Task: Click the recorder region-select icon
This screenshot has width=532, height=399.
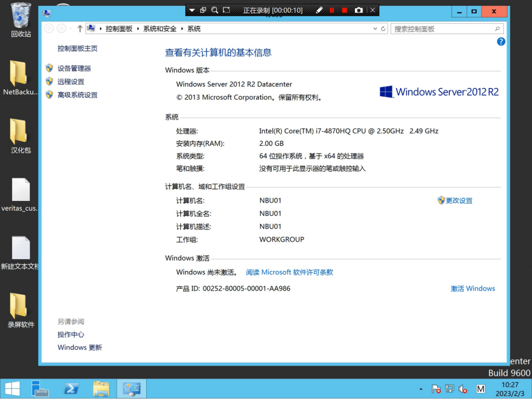Action: click(x=226, y=10)
